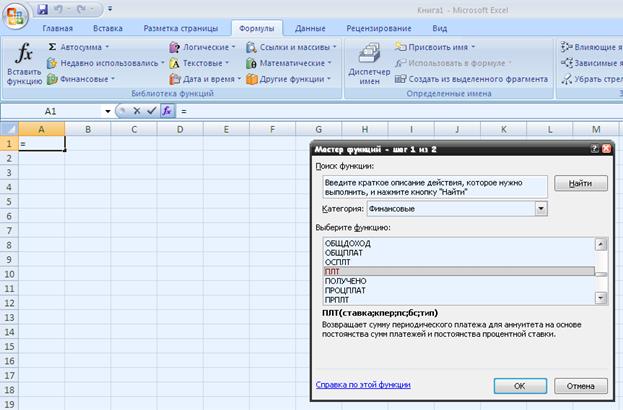Open Текстовые functions category

click(x=199, y=63)
